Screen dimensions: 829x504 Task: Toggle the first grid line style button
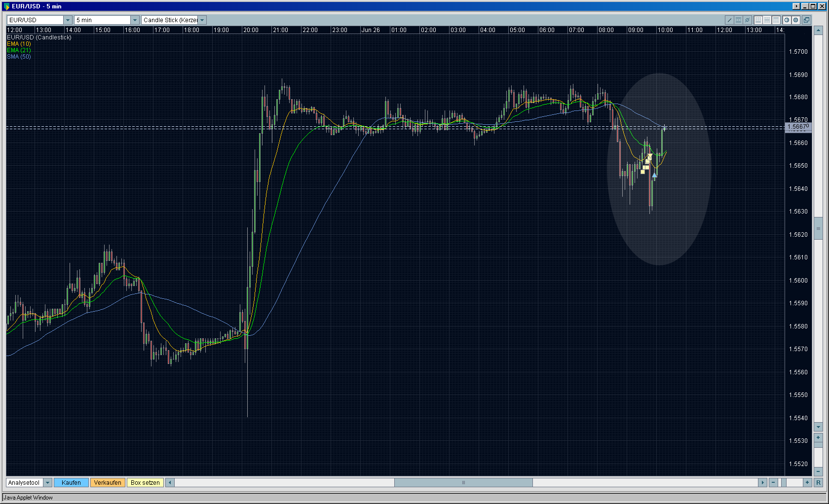coord(758,20)
